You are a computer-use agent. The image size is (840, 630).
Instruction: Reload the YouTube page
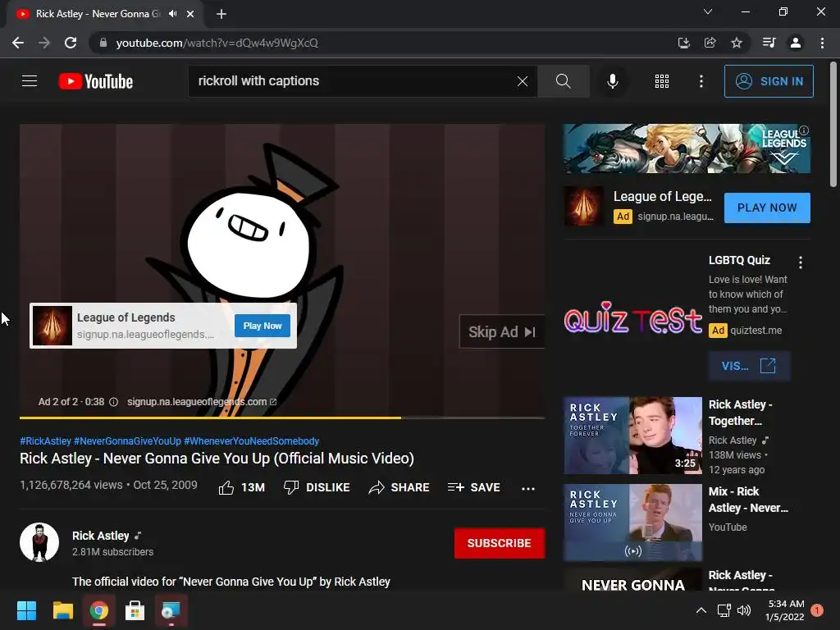(71, 43)
